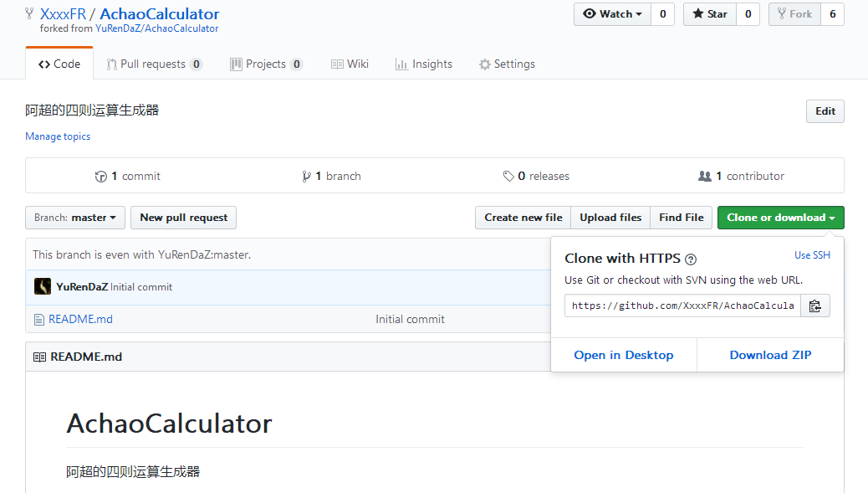Image resolution: width=868 pixels, height=493 pixels.
Task: Open the README.md row's Initial commit message
Action: 410,319
